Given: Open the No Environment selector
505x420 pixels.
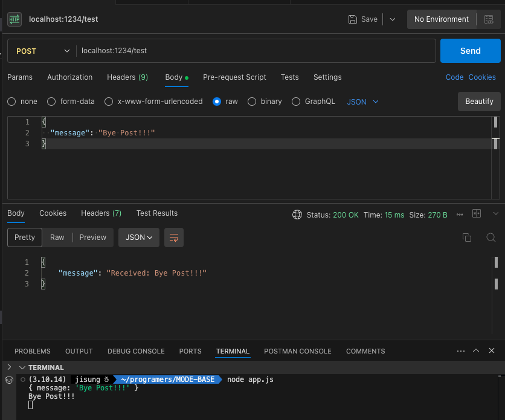Looking at the screenshot, I should [441, 19].
